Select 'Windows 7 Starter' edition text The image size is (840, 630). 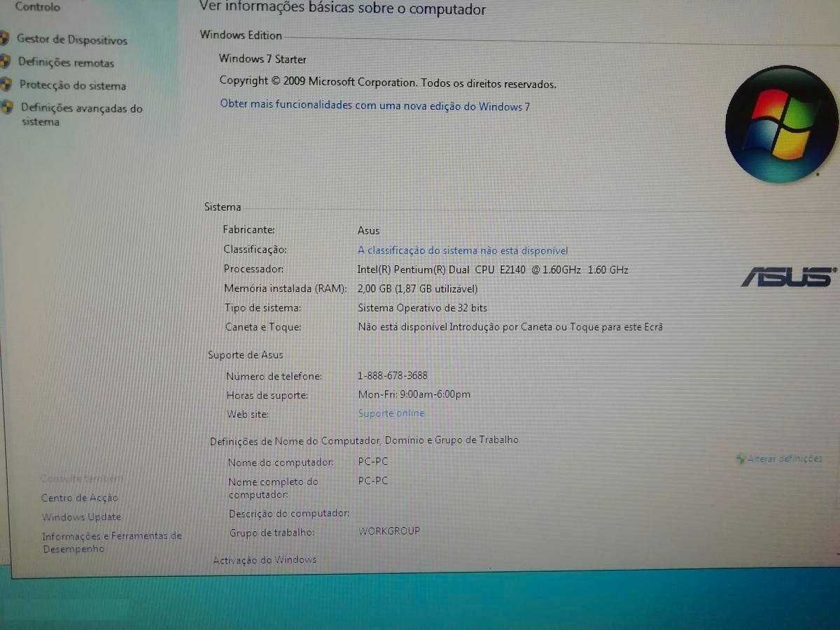point(262,59)
